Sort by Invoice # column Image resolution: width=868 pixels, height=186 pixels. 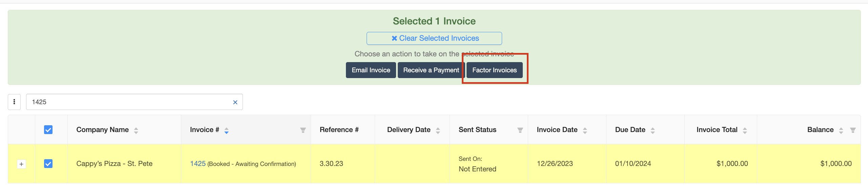(226, 130)
